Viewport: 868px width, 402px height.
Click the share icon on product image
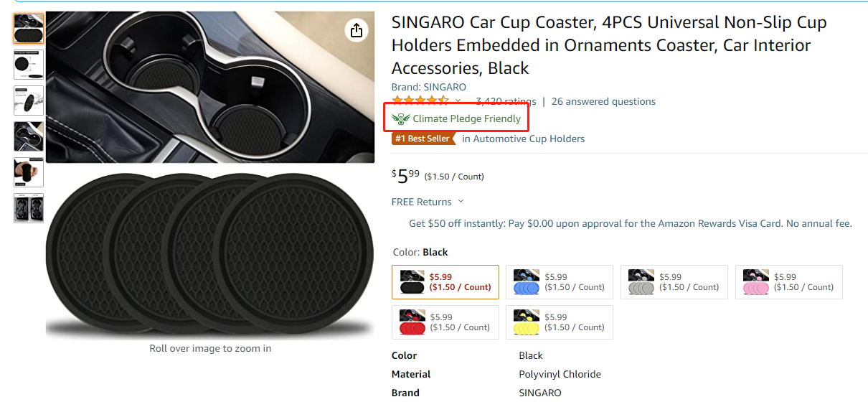click(x=357, y=30)
